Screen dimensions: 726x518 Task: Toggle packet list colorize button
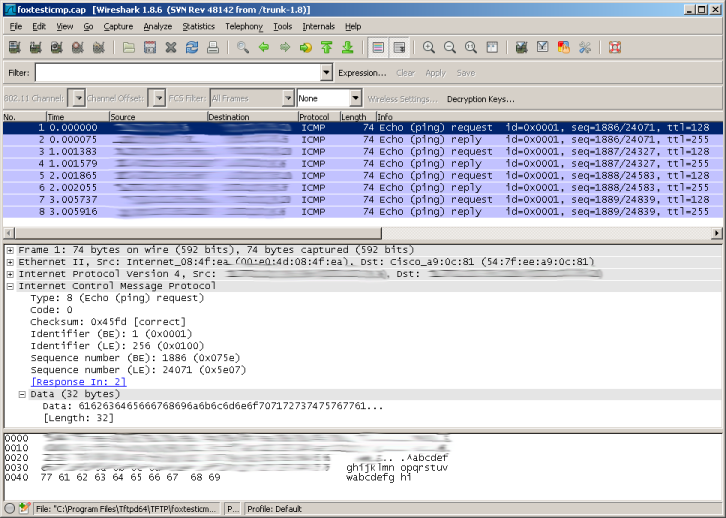378,47
